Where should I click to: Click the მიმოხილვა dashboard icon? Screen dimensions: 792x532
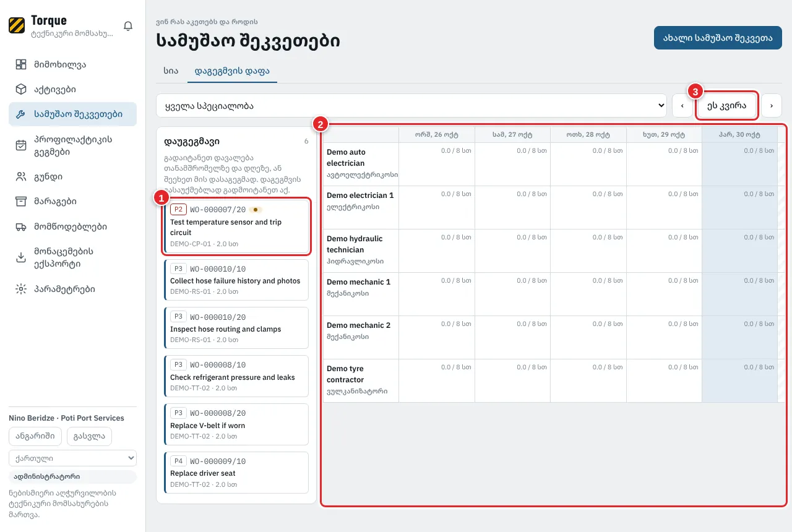click(x=21, y=64)
